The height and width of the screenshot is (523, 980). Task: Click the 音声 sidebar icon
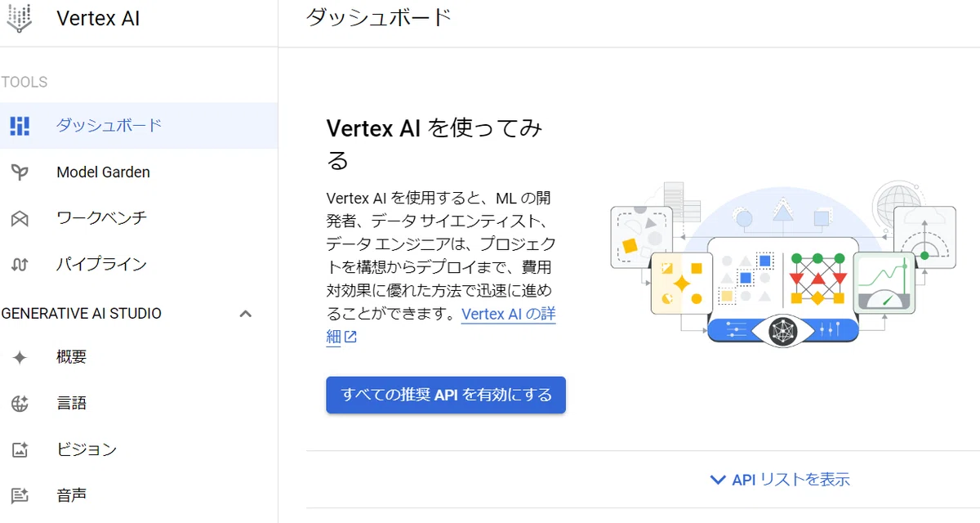[20, 495]
